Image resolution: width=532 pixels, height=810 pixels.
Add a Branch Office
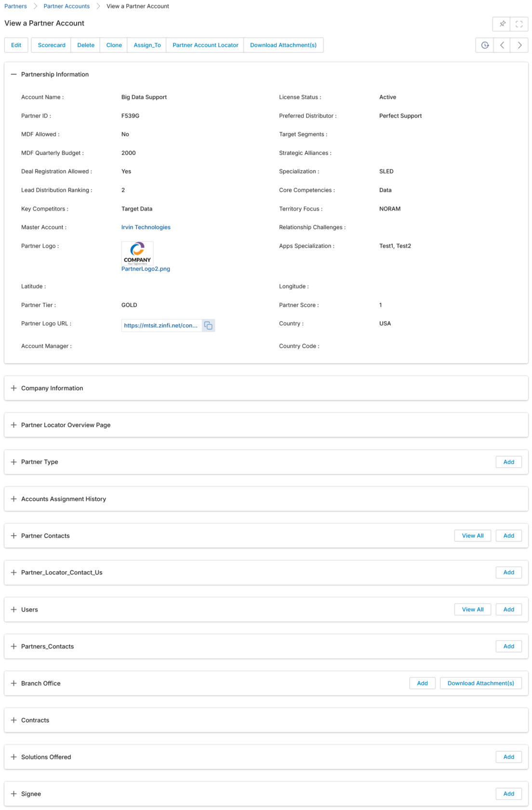coord(423,683)
